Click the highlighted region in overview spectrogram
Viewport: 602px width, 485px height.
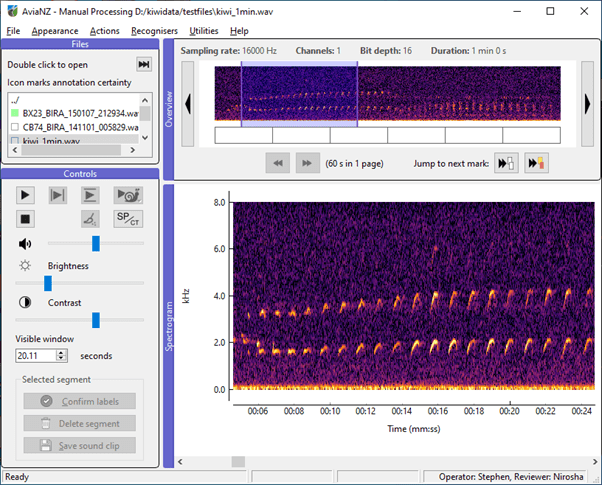(299, 94)
